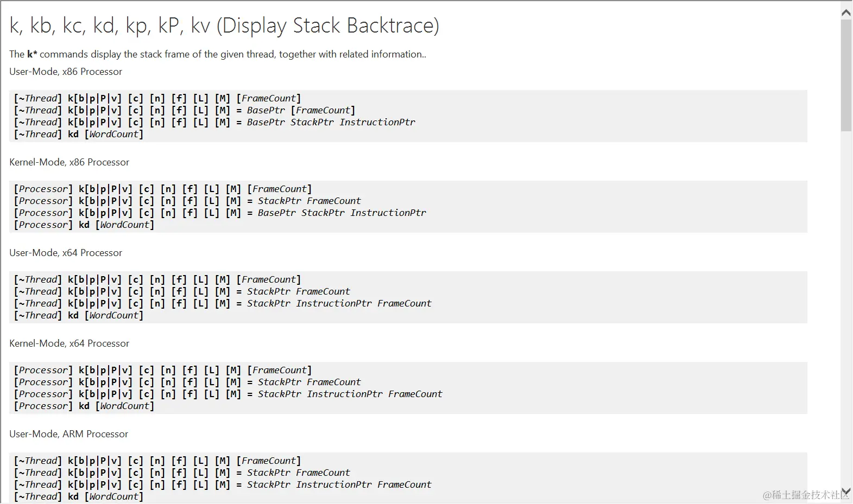Click the sentence about k* commands
Screen dimensions: 853x504
pos(218,54)
